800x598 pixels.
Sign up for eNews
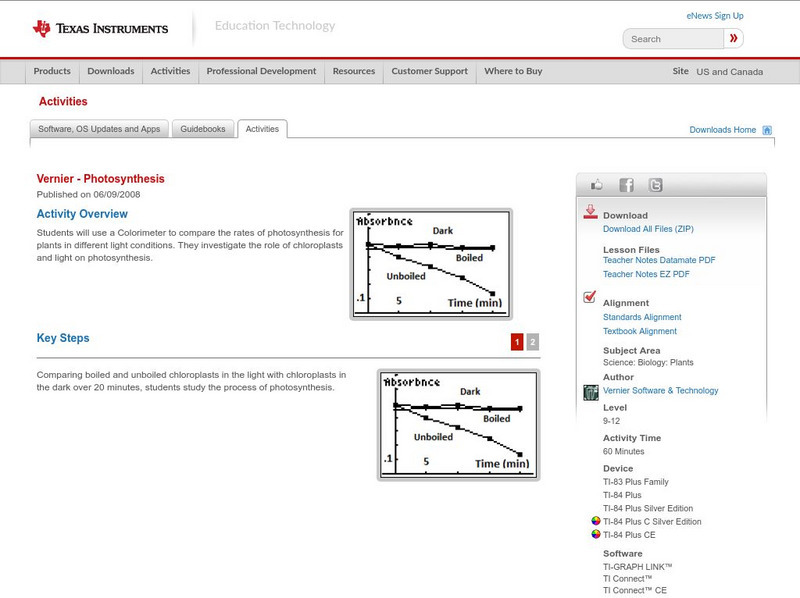(x=714, y=15)
